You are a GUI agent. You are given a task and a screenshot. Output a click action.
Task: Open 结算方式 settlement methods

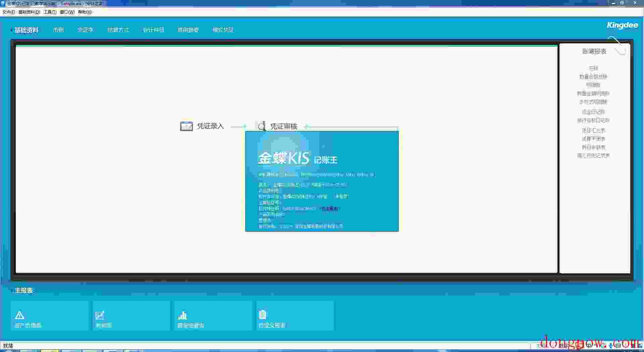click(x=118, y=30)
